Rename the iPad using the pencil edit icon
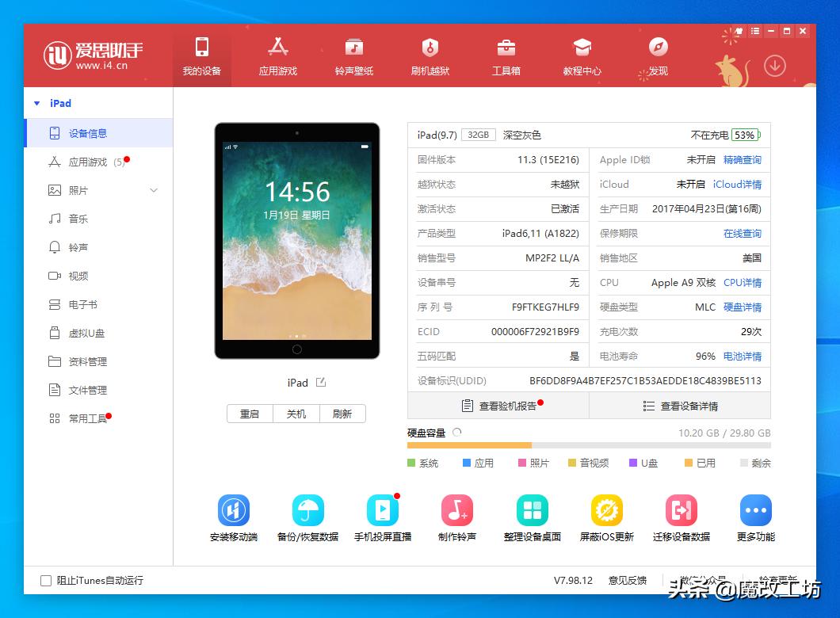 319,382
